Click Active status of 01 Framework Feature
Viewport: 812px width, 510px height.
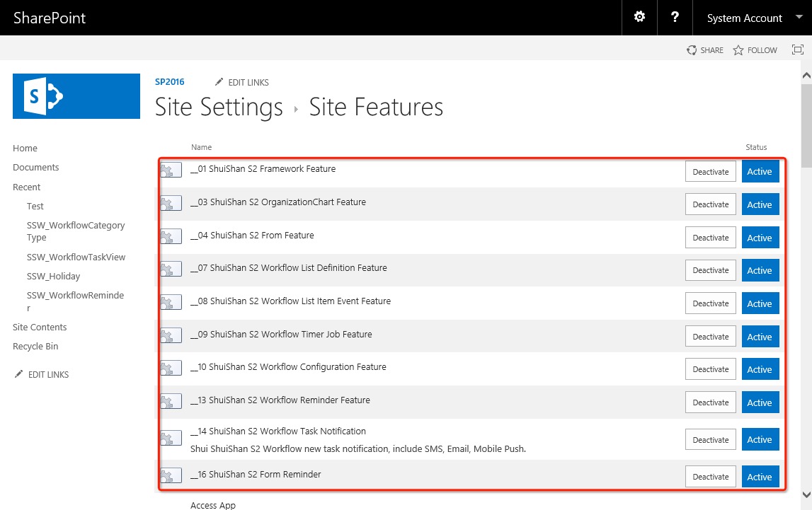pos(760,172)
